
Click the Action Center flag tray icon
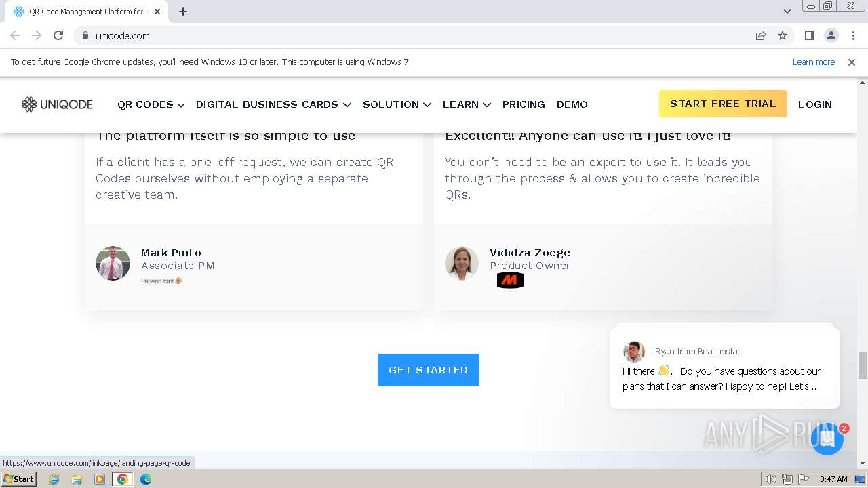[804, 479]
